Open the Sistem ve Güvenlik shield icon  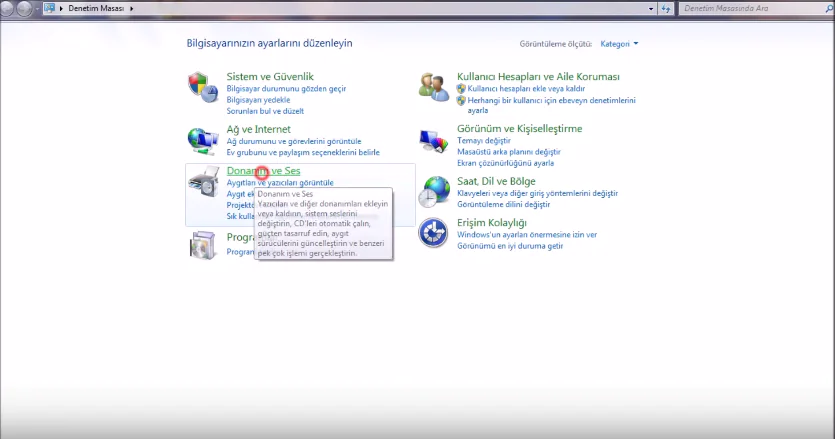[203, 87]
